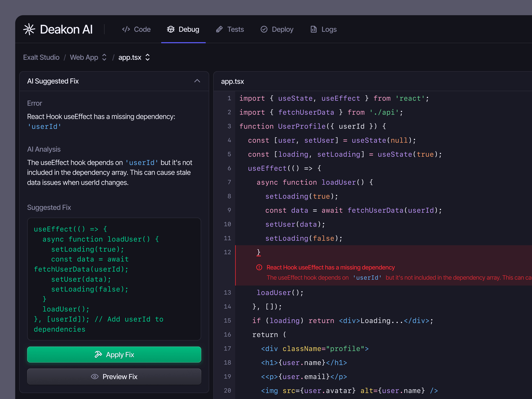Open the Code tab
Screen dimensions: 532x399
[x=136, y=29]
